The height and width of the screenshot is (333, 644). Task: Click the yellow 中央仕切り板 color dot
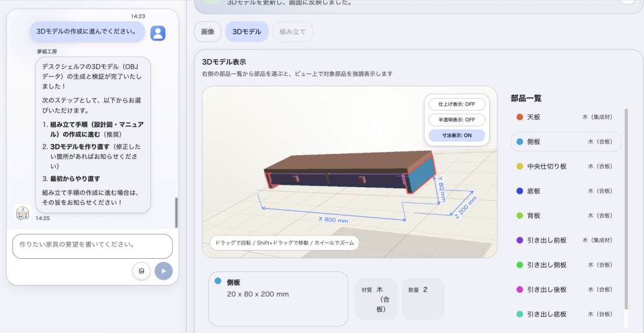coord(519,166)
